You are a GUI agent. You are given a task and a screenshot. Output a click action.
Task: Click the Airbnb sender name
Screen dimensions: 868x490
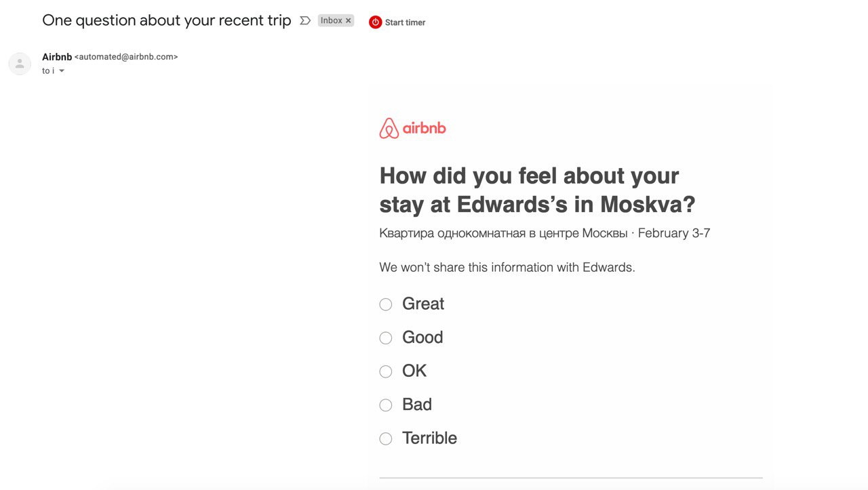pos(57,57)
